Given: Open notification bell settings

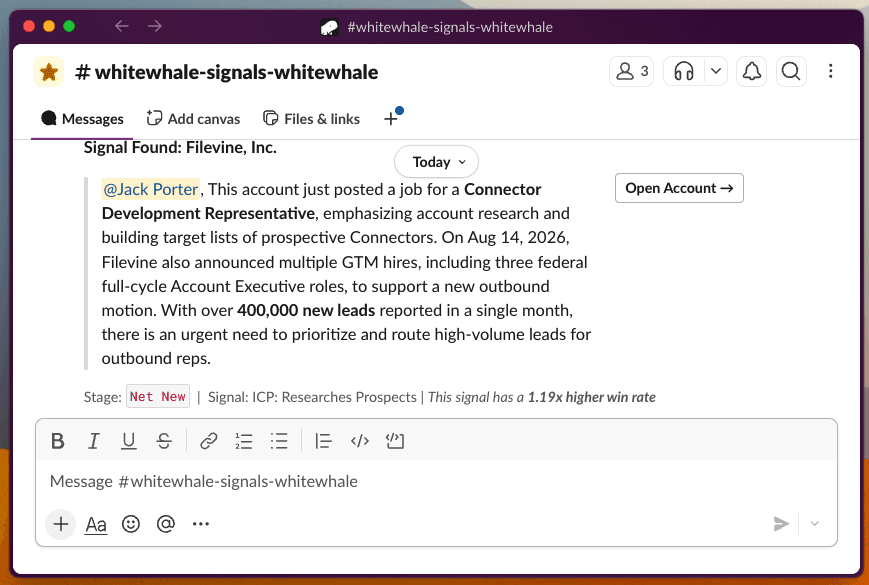Looking at the screenshot, I should [x=752, y=71].
